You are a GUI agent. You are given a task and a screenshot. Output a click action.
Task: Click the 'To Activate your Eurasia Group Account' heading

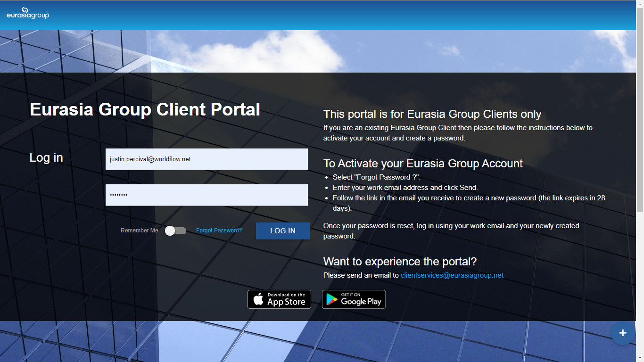pyautogui.click(x=422, y=164)
